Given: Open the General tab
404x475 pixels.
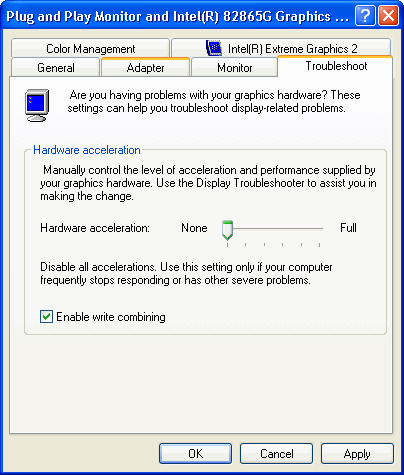Looking at the screenshot, I should pyautogui.click(x=56, y=68).
